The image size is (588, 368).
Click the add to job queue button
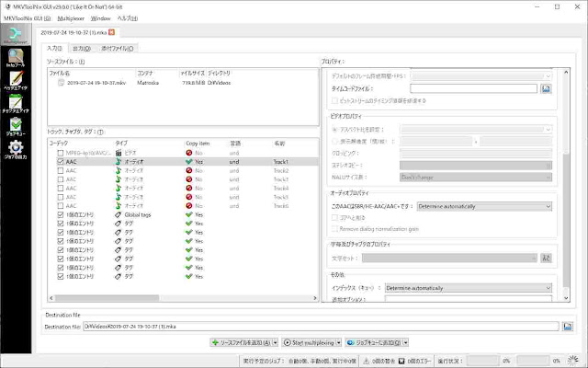click(x=374, y=342)
